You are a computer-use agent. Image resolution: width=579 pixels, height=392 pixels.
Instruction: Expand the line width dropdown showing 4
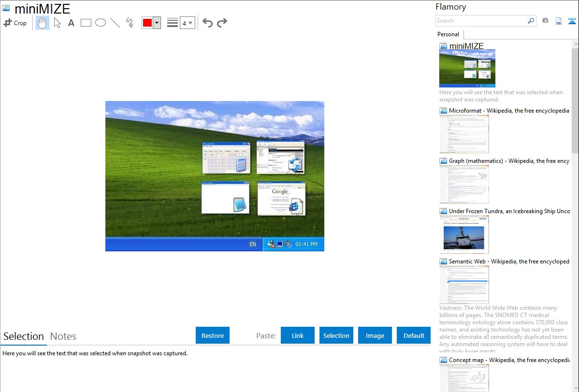tap(188, 23)
